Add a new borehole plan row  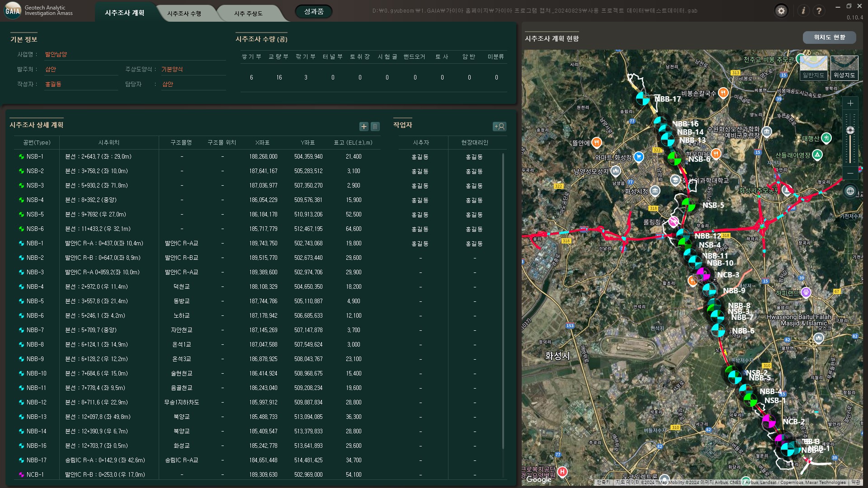(x=363, y=127)
